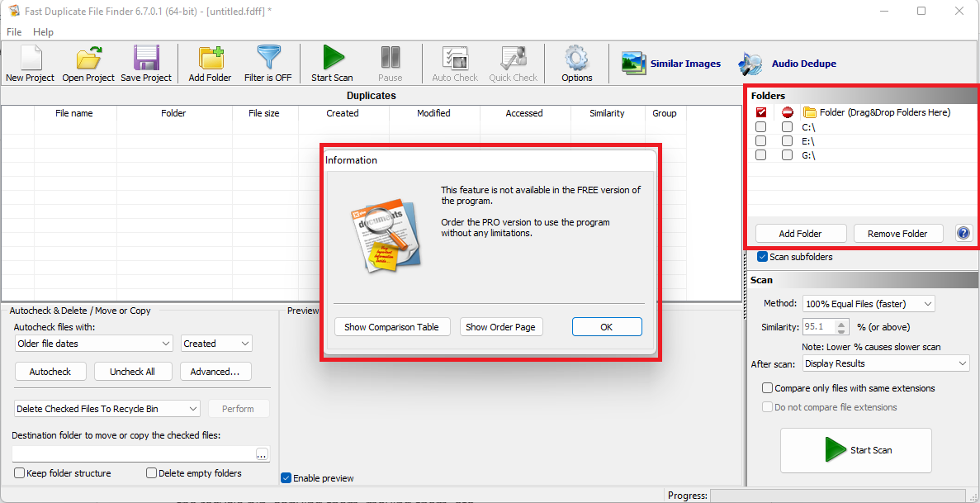Click Add Folder button in Folders panel
This screenshot has height=503, width=980.
click(801, 234)
